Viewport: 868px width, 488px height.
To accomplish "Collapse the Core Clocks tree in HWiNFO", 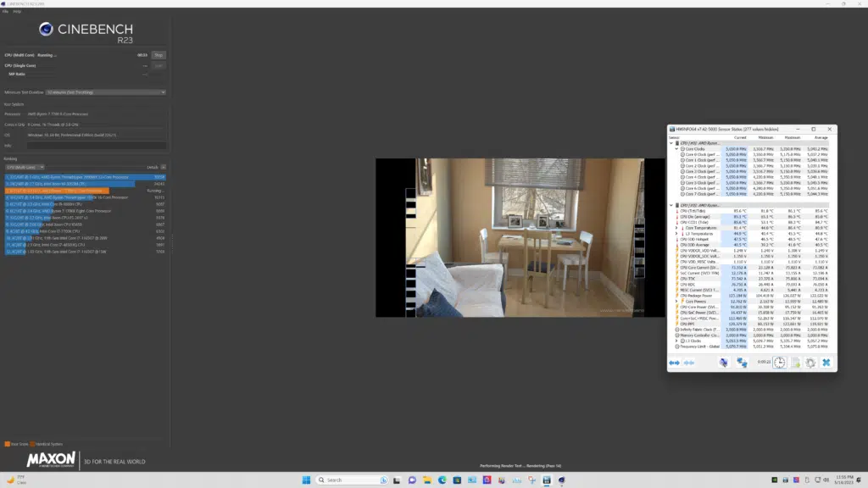I will (676, 149).
